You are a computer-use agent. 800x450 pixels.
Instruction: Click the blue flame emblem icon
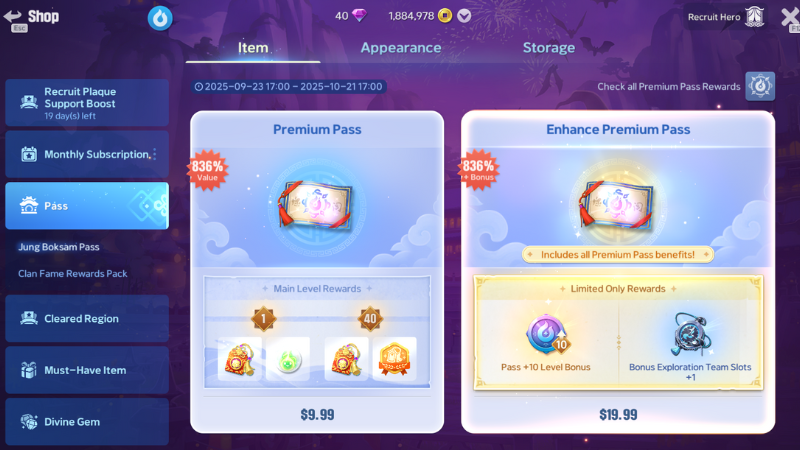click(x=160, y=18)
